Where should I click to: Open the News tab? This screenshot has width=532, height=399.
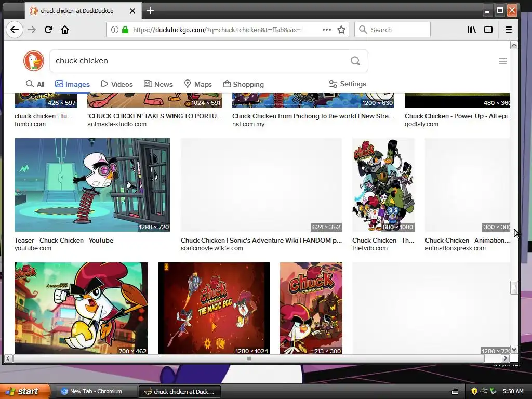pos(158,84)
